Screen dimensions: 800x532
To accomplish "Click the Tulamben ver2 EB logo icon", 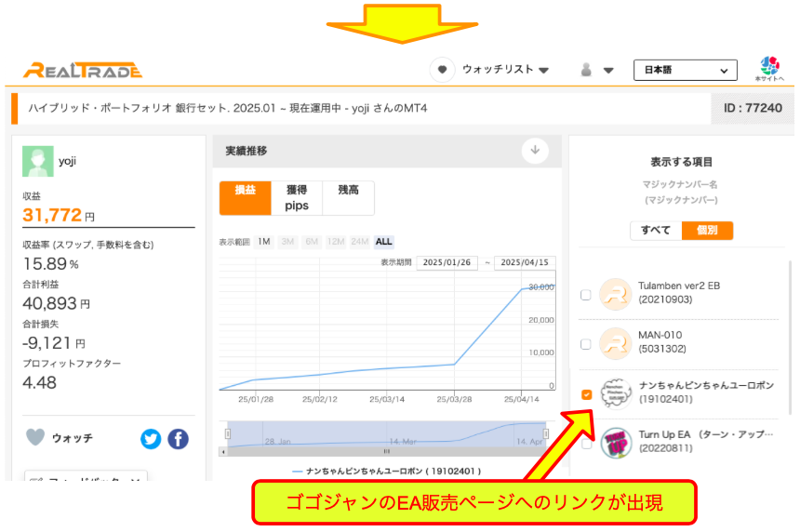I will 615,294.
